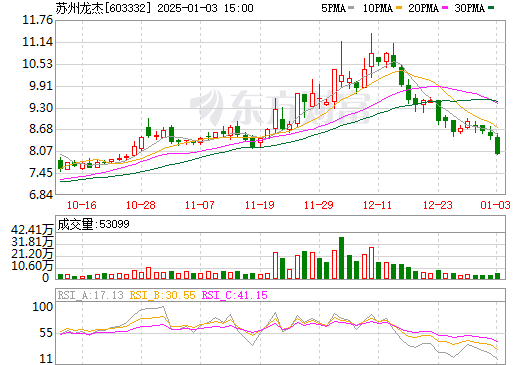
Task: Click the 42.41万 volume axis label
Action: pos(32,230)
